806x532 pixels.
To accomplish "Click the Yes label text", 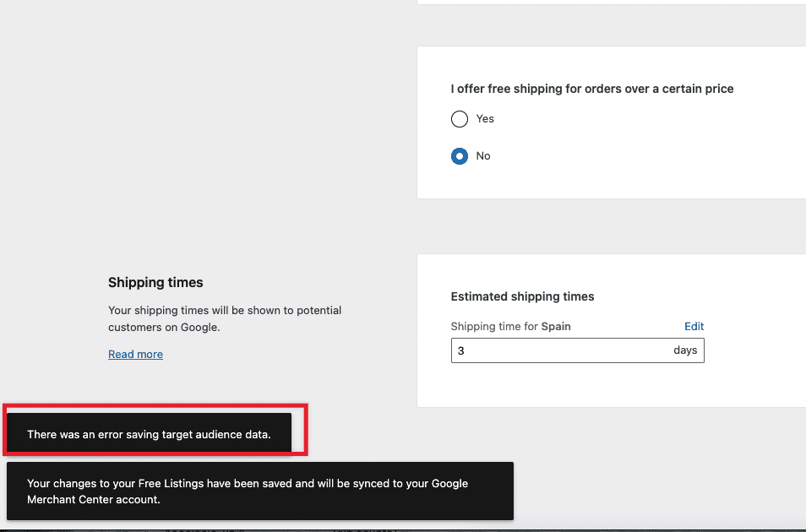I will tap(485, 119).
